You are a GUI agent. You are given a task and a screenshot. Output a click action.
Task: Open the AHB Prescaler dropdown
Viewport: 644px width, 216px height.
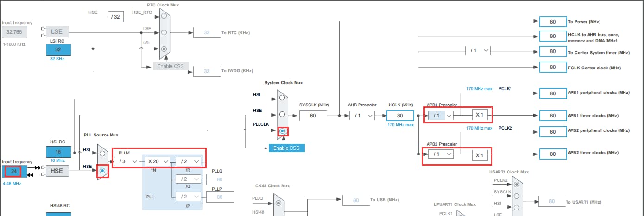pyautogui.click(x=362, y=116)
